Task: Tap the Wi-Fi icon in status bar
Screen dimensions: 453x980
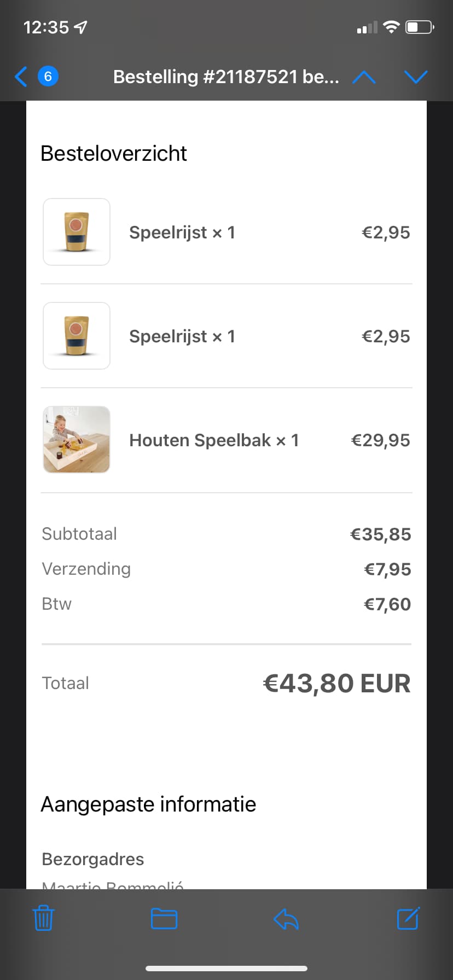Action: 391,27
